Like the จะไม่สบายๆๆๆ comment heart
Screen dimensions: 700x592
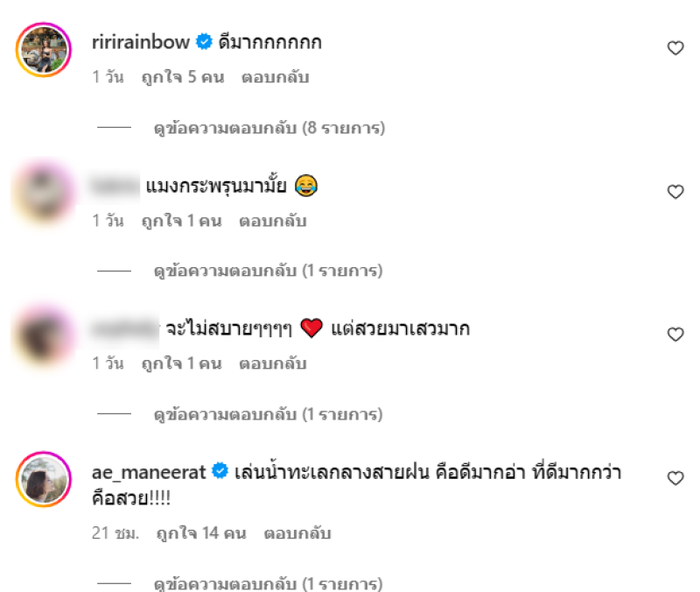pyautogui.click(x=675, y=335)
